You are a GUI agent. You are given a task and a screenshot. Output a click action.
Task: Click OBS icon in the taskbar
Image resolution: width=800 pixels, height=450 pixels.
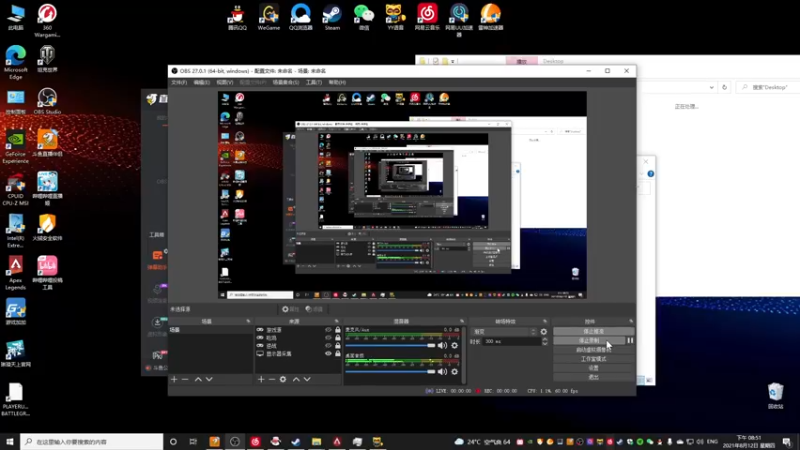(x=235, y=442)
